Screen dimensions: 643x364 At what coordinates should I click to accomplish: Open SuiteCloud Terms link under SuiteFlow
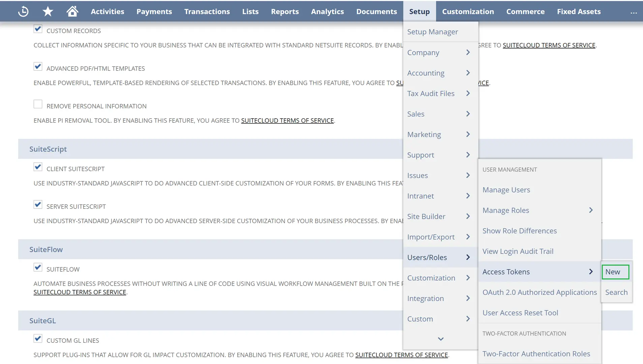(x=80, y=292)
